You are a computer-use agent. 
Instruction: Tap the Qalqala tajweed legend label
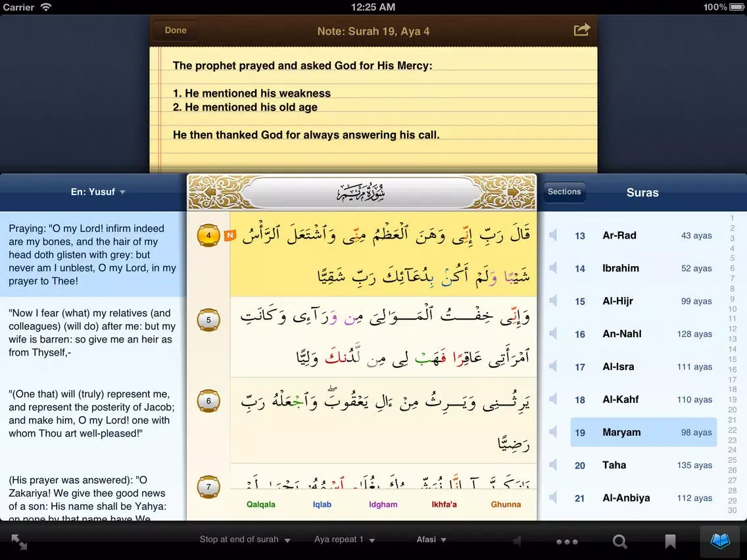tap(260, 504)
